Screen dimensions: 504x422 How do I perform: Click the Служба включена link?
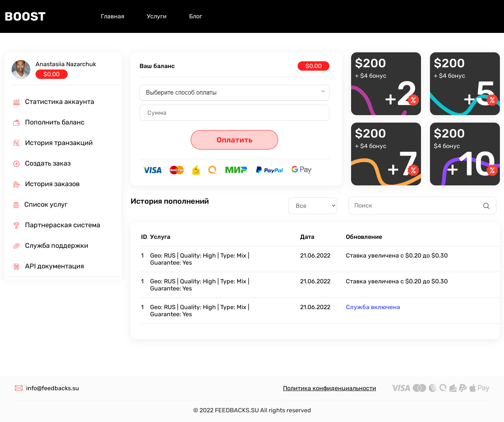[x=373, y=307]
